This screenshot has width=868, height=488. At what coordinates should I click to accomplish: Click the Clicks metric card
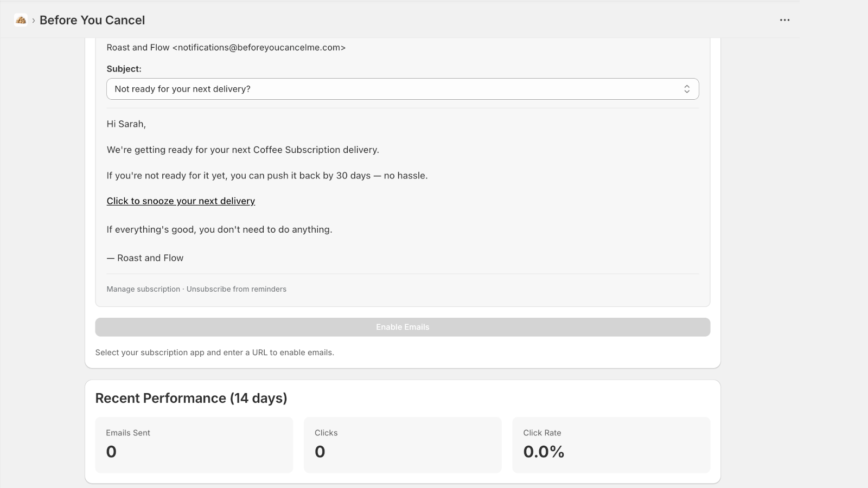[402, 445]
